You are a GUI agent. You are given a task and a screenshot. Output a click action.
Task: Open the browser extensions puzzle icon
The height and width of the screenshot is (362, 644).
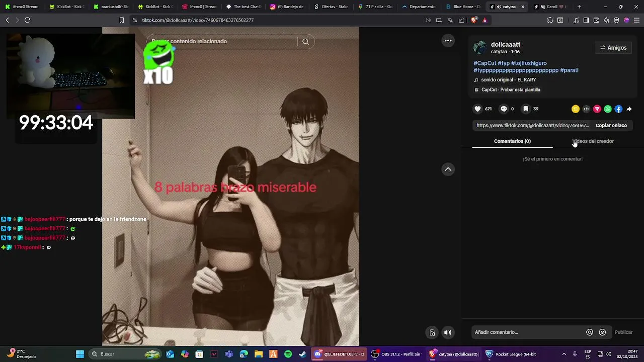(550, 20)
